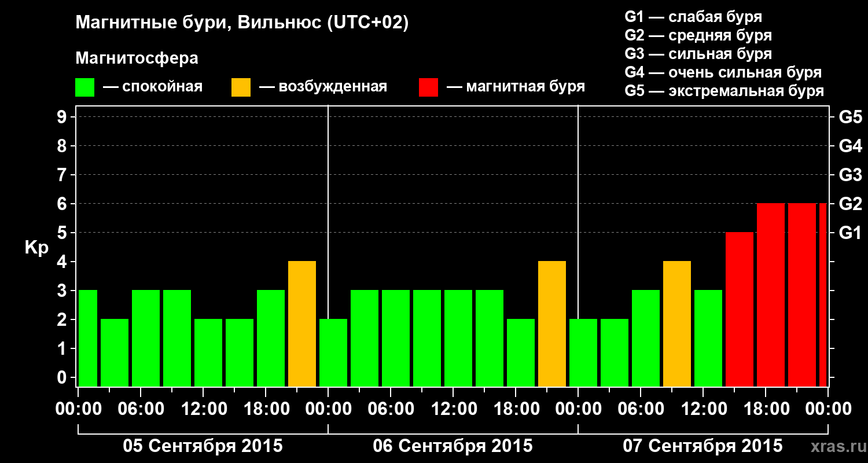Image resolution: width=868 pixels, height=463 pixels.
Task: Click the first green bar of 5 September
Action: (x=88, y=339)
